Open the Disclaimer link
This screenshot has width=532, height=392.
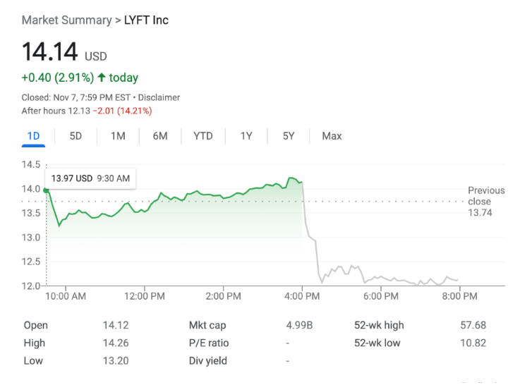pos(159,97)
